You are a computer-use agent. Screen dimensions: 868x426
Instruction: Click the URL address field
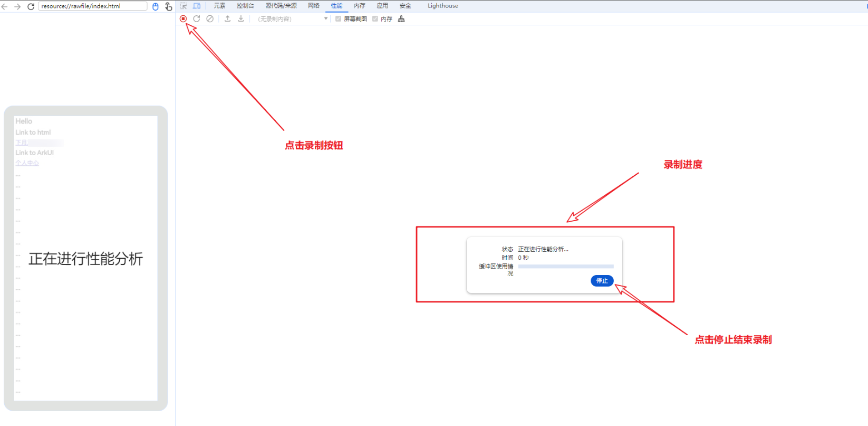click(x=92, y=6)
